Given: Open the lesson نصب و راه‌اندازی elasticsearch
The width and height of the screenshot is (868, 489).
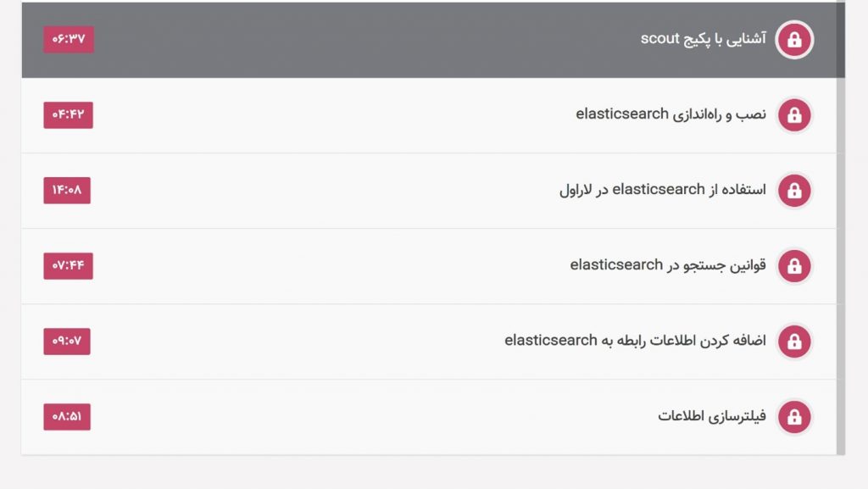Looking at the screenshot, I should pos(671,114).
